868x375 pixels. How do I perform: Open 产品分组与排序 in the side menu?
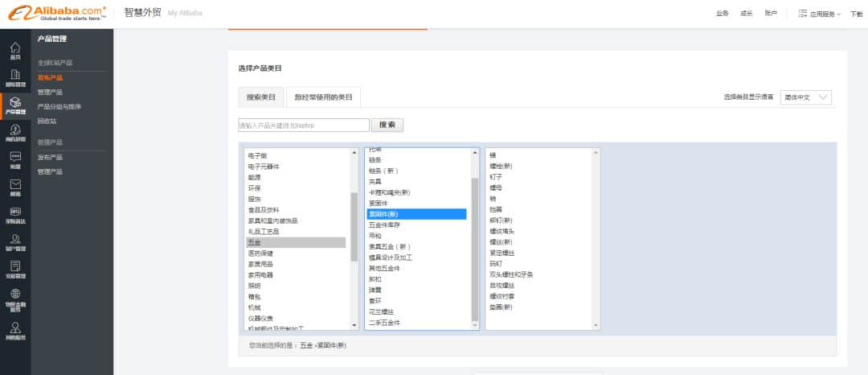pyautogui.click(x=59, y=107)
